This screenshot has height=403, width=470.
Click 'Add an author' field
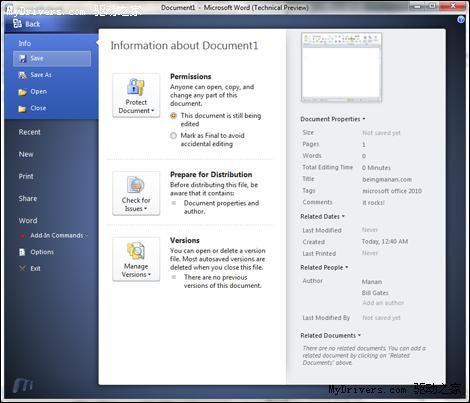click(x=383, y=303)
